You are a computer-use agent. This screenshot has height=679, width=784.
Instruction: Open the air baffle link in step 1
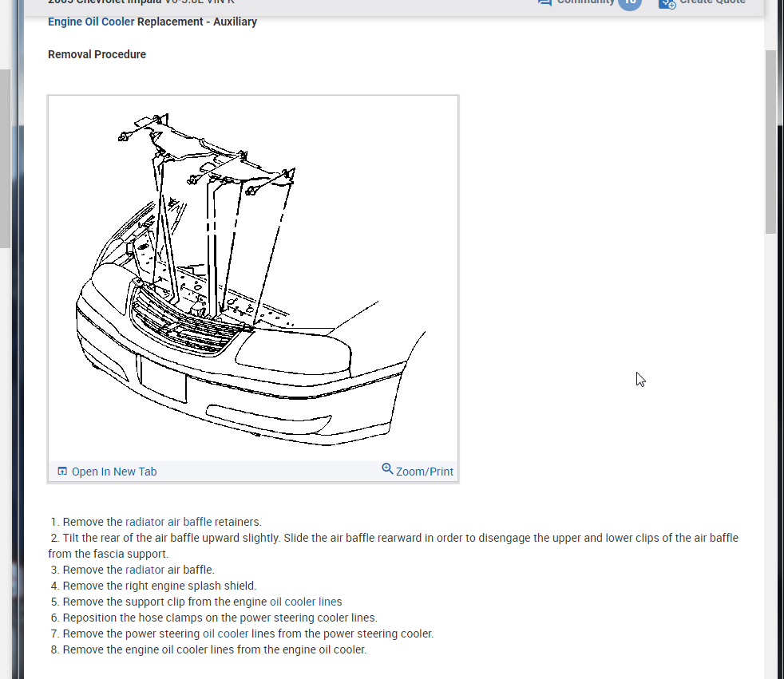click(190, 522)
